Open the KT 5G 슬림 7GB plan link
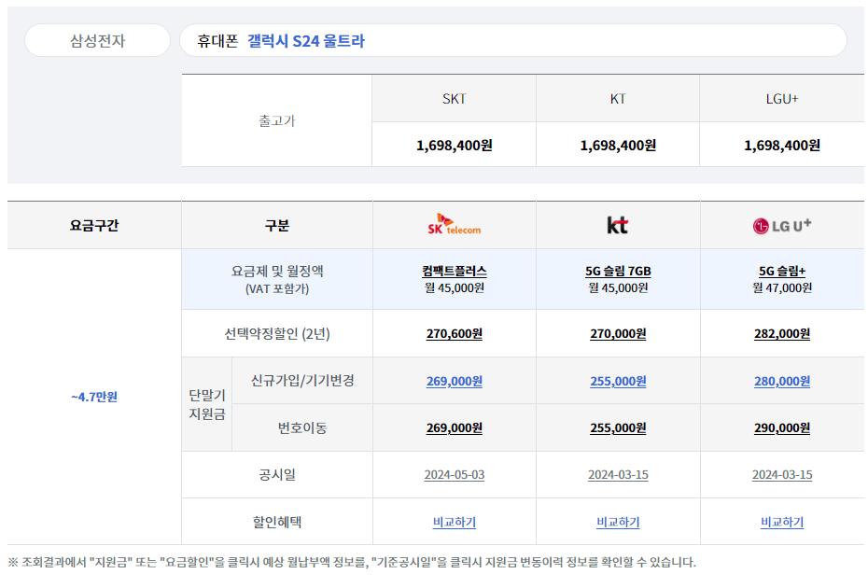Image resolution: width=868 pixels, height=588 pixels. (x=618, y=272)
